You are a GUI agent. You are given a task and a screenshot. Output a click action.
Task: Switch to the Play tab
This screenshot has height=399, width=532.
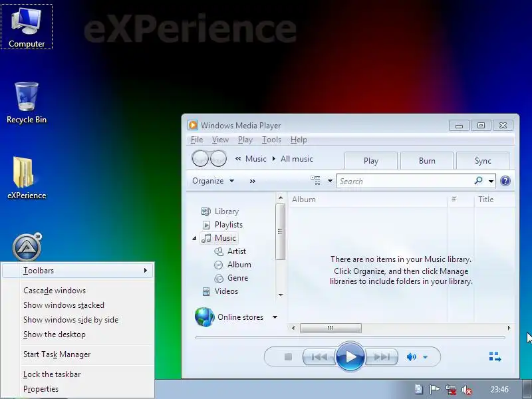pyautogui.click(x=371, y=161)
